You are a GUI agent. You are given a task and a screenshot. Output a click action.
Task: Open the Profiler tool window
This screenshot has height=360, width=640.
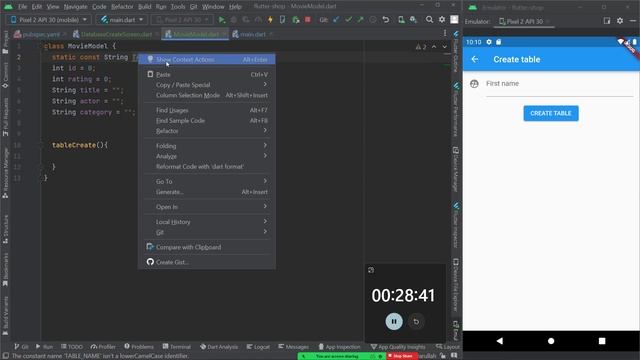(103, 347)
